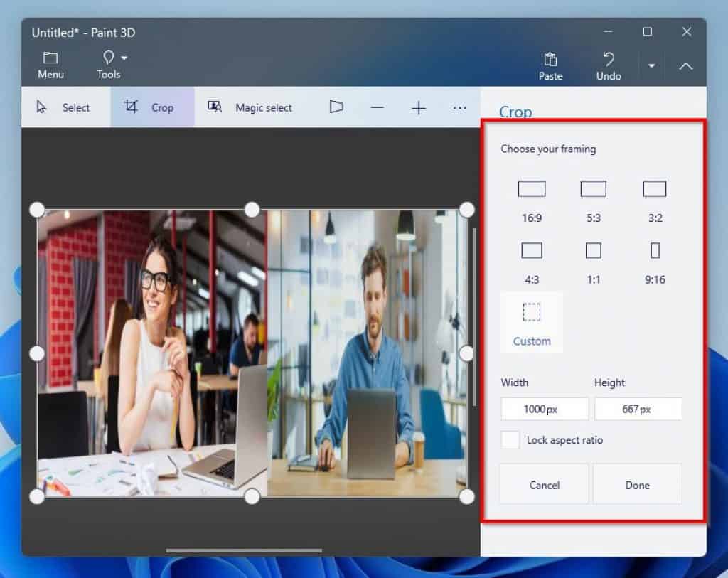Confirm crop with Done button

pyautogui.click(x=637, y=485)
